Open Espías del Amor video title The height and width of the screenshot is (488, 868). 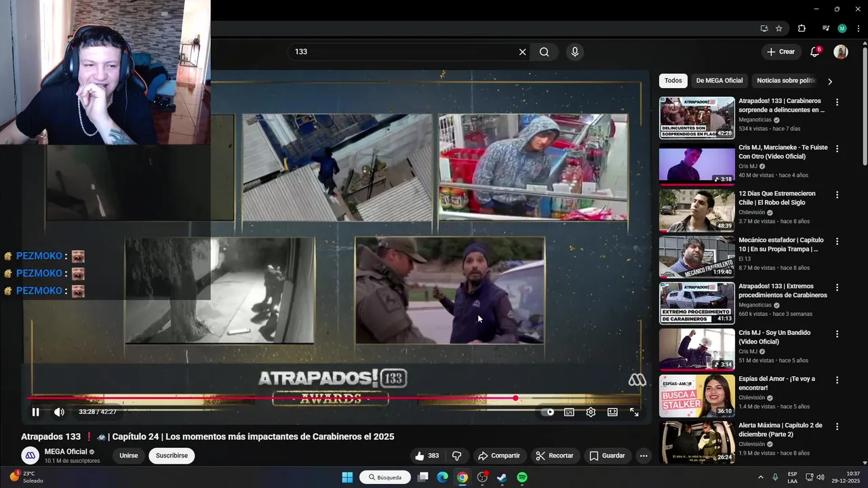tap(777, 384)
